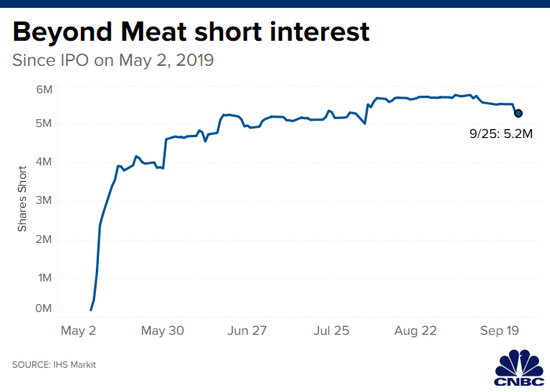Click the '1M' y-axis label
Screen dimensions: 550x392
pyautogui.click(x=45, y=278)
